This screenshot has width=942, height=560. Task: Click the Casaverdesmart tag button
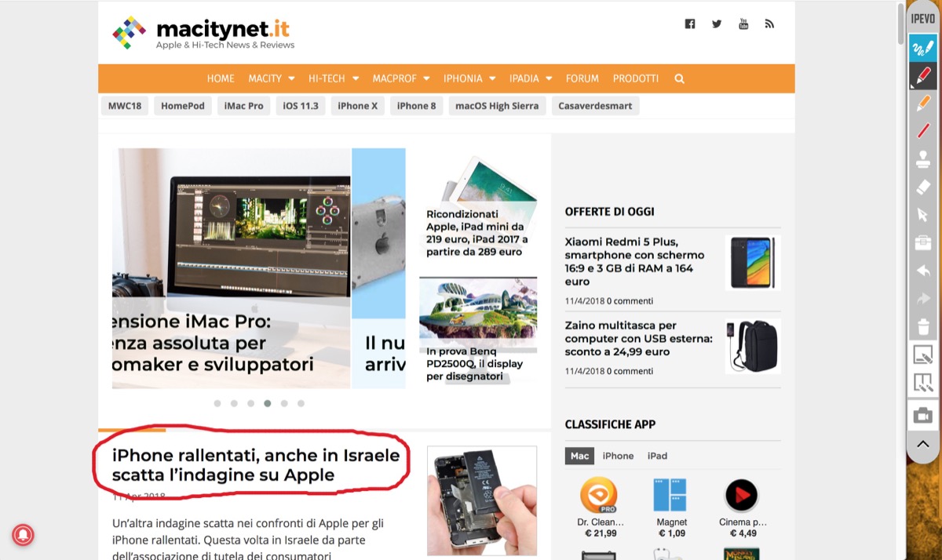pyautogui.click(x=595, y=106)
